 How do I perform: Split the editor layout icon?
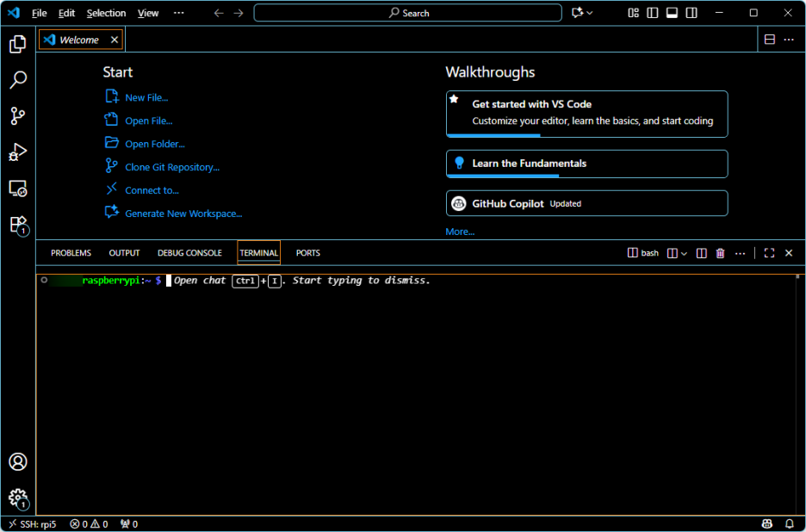[770, 40]
